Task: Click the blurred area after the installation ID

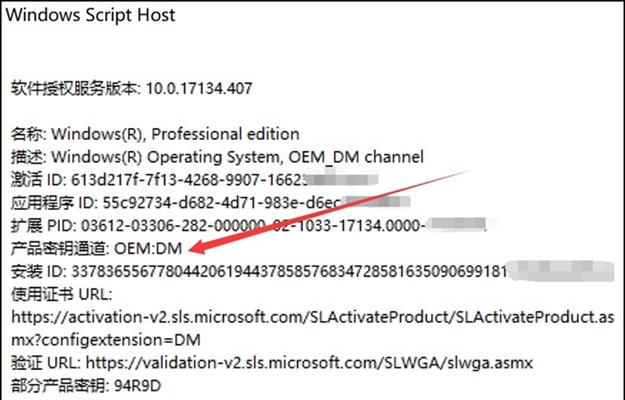Action: coord(560,270)
